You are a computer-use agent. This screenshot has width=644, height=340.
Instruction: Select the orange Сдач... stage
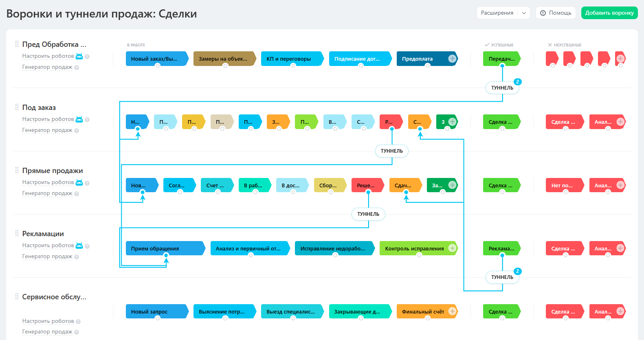point(406,185)
